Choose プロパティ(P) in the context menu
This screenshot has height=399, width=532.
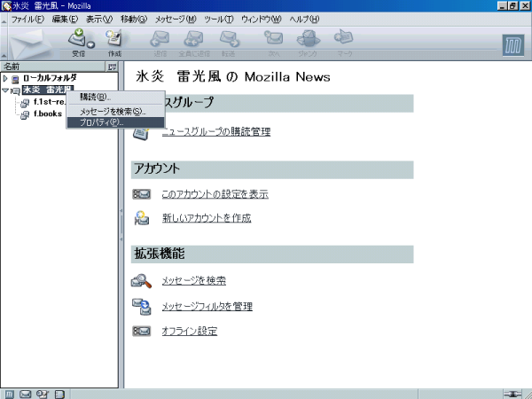click(115, 122)
